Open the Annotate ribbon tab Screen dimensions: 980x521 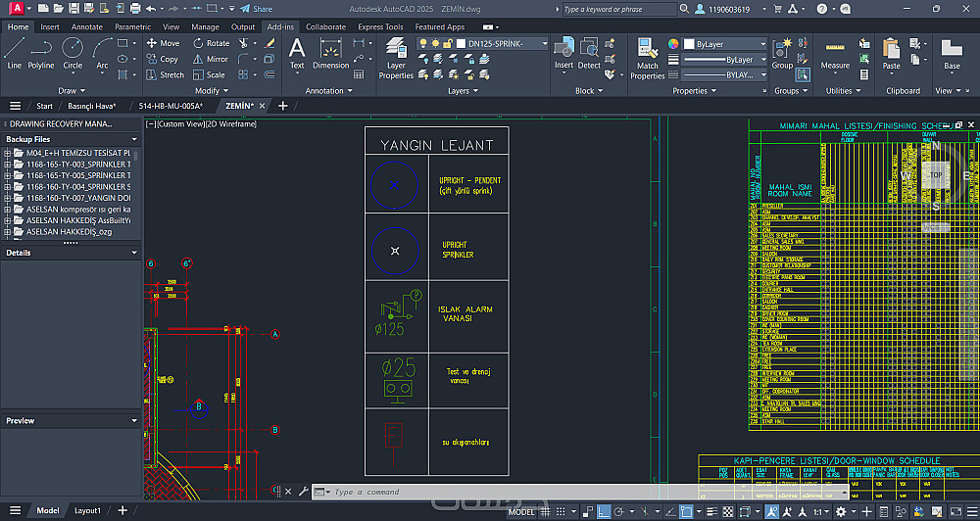(86, 26)
